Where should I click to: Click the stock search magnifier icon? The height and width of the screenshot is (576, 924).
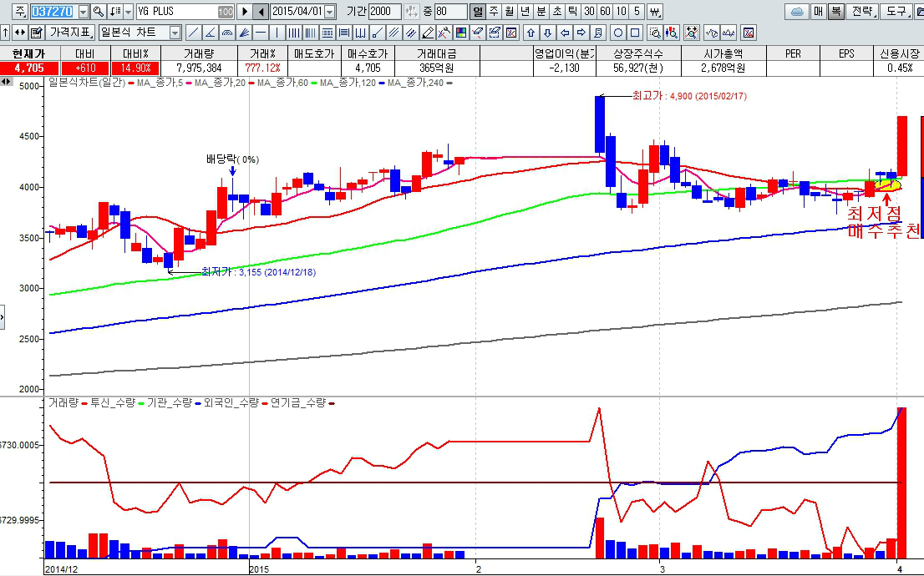pyautogui.click(x=98, y=12)
